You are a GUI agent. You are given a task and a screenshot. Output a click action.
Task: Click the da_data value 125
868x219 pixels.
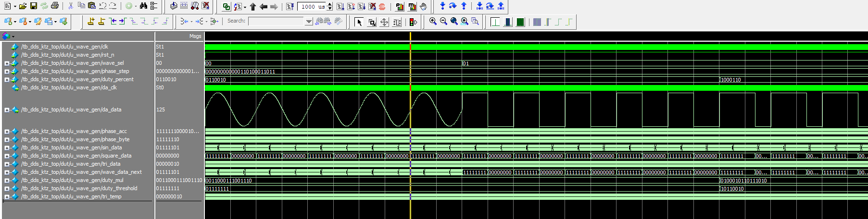tap(161, 109)
